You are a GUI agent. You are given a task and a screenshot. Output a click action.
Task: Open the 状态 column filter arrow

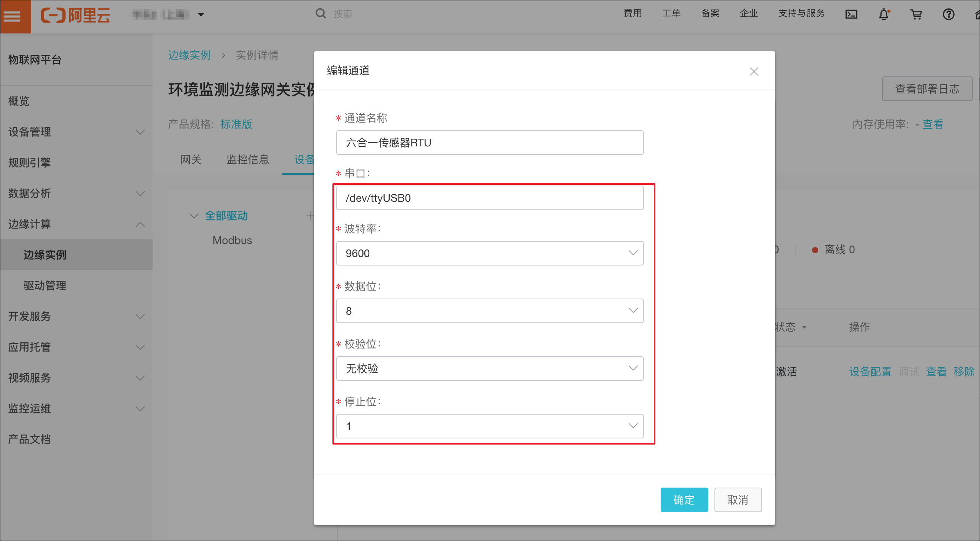pos(804,327)
